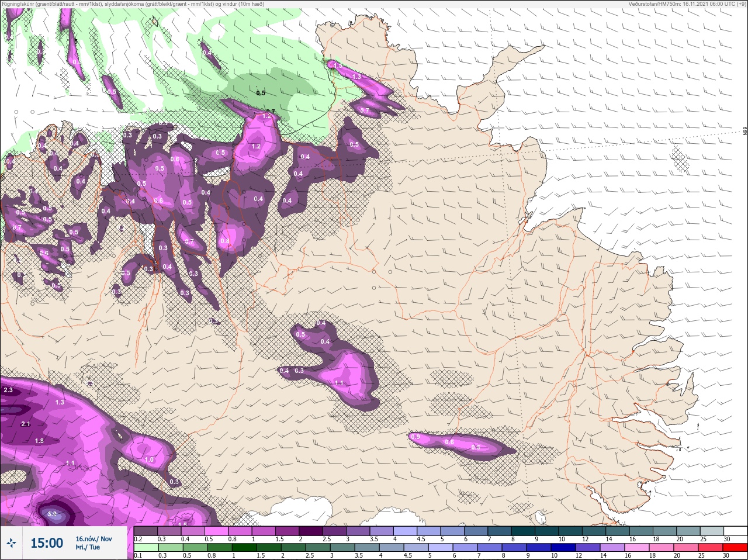Click the 0.9 value on the southeastern snow band
The image size is (748, 560).
(415, 437)
